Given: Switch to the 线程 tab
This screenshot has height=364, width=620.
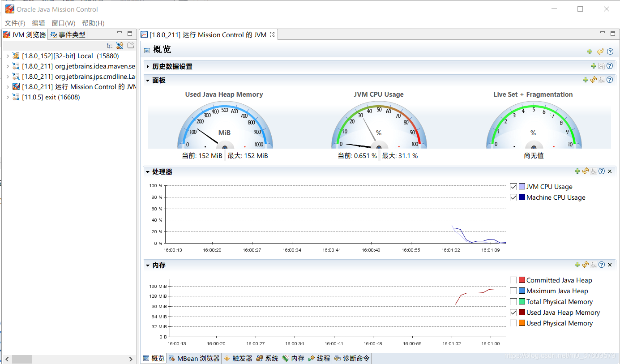Looking at the screenshot, I should [x=319, y=358].
